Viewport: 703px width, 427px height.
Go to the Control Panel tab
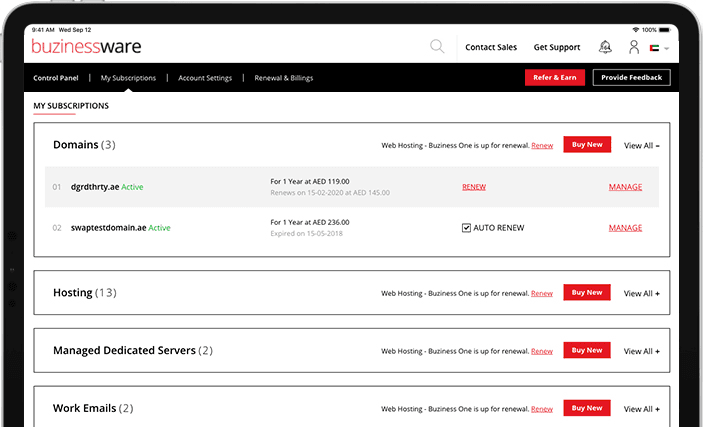click(x=56, y=78)
